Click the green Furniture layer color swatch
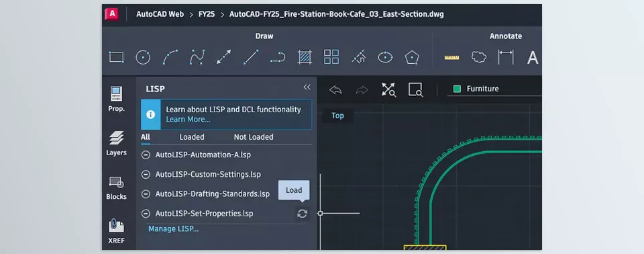The width and height of the screenshot is (644, 254). (457, 89)
